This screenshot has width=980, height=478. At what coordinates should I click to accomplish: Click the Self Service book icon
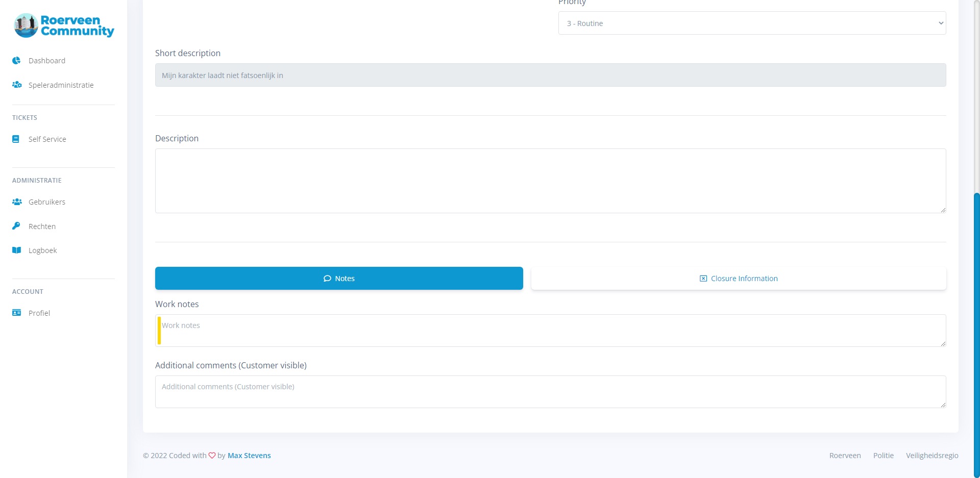(x=16, y=139)
